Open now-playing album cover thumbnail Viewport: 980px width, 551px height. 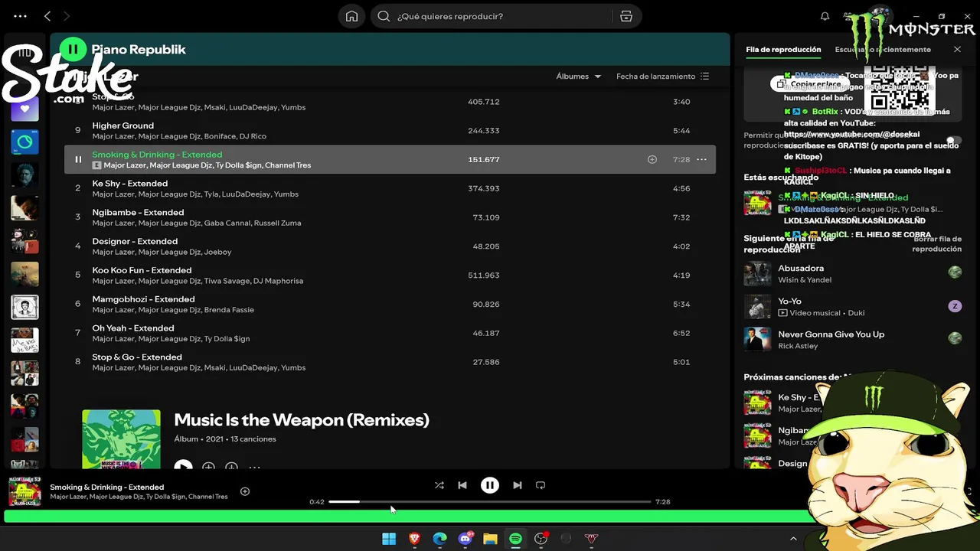coord(24,491)
